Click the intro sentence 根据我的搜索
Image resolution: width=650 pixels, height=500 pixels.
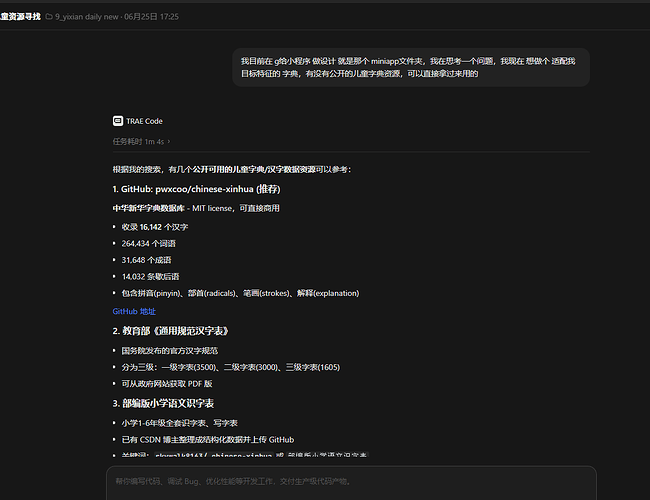(x=232, y=169)
